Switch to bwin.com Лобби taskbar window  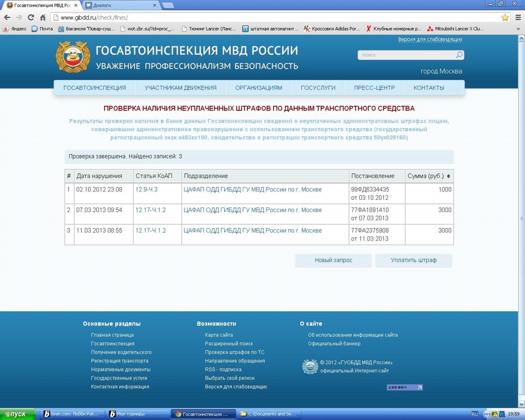pos(72,414)
